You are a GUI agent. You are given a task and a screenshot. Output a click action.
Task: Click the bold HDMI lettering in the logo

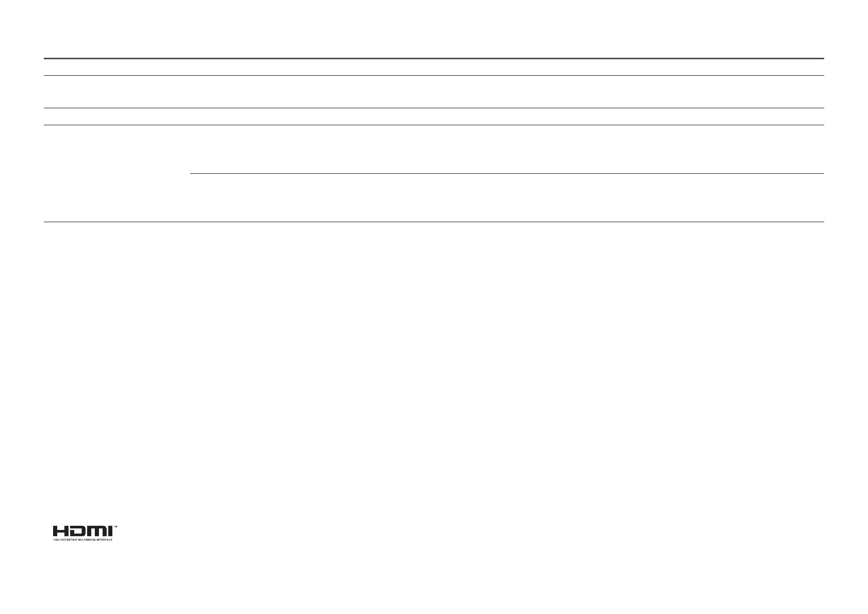pos(82,531)
